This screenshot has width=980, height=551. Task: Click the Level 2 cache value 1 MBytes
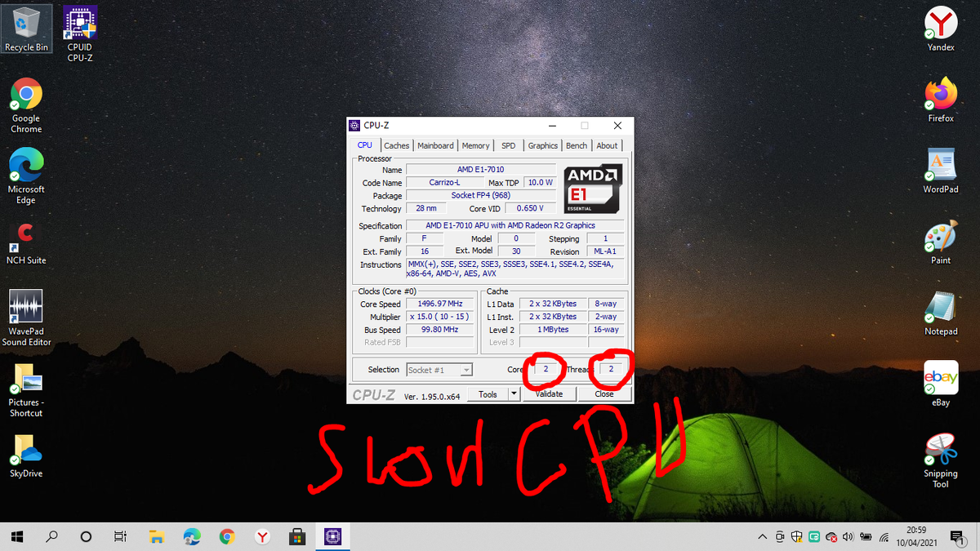(553, 330)
